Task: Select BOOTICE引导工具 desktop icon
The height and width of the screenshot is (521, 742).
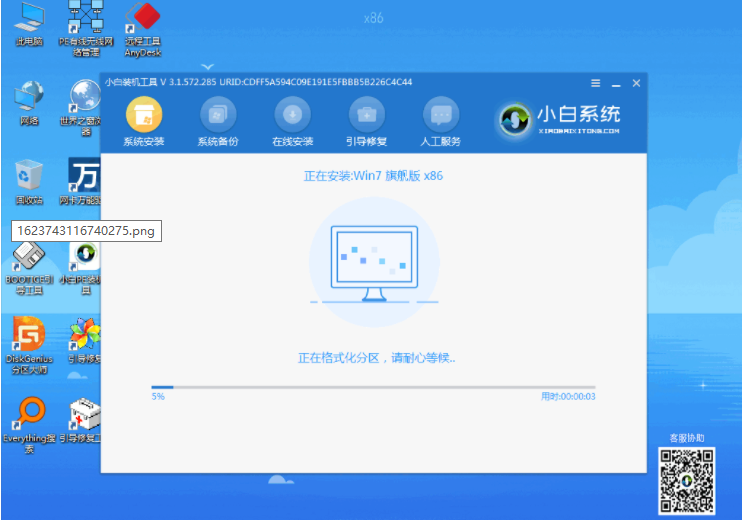Action: 29,268
